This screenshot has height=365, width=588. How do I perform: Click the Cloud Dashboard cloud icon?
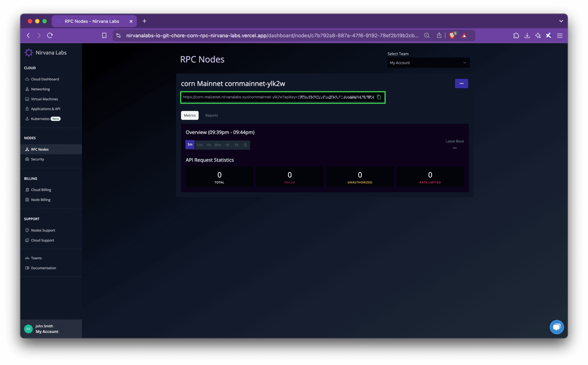[x=27, y=79]
